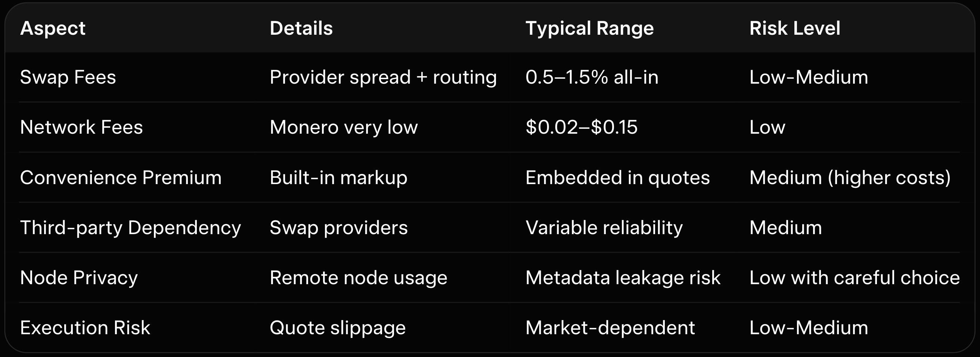Select the Convenience Premium cell
980x357 pixels.
click(x=121, y=177)
